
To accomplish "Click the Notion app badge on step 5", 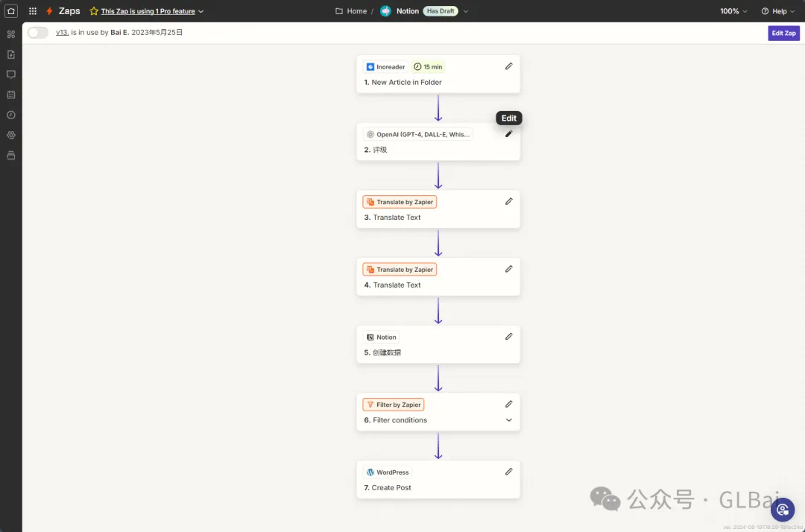I will (x=382, y=337).
